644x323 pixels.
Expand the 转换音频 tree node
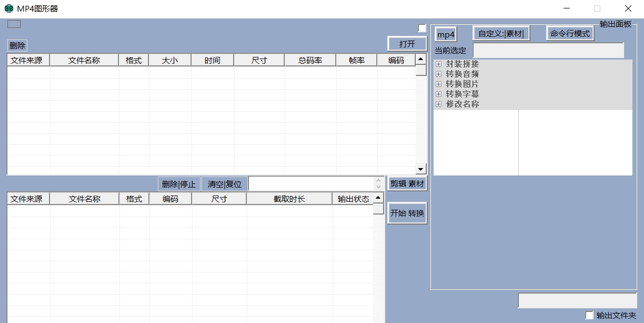(x=438, y=74)
